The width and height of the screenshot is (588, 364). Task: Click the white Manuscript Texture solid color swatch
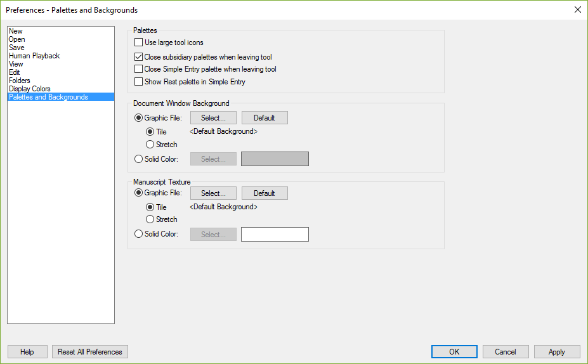point(275,234)
